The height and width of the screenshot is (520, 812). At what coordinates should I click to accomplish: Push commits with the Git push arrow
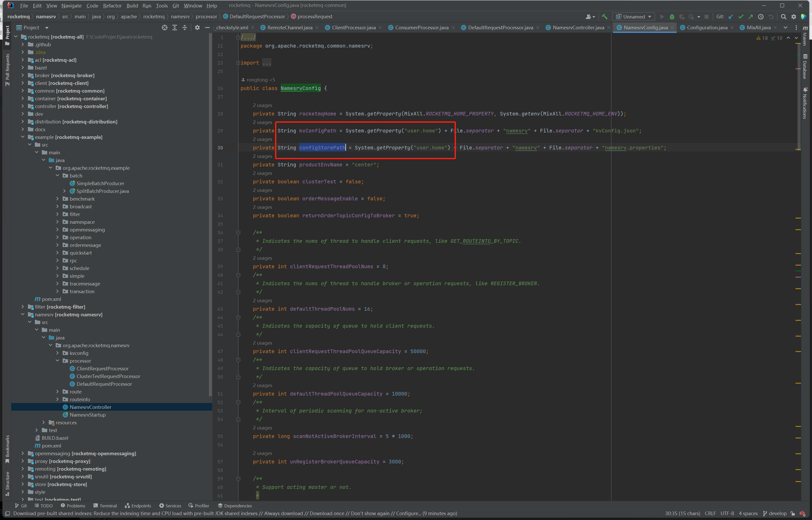pos(751,16)
